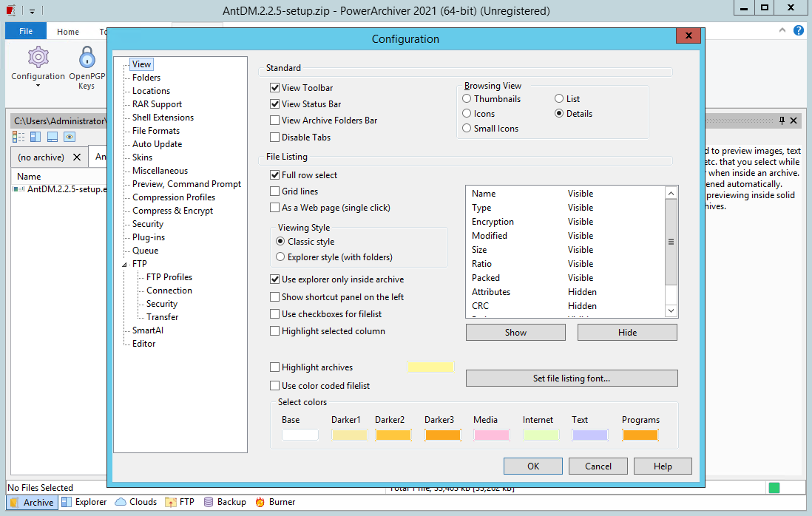This screenshot has width=812, height=516.
Task: Enable Use color coded filelist
Action: coord(274,386)
